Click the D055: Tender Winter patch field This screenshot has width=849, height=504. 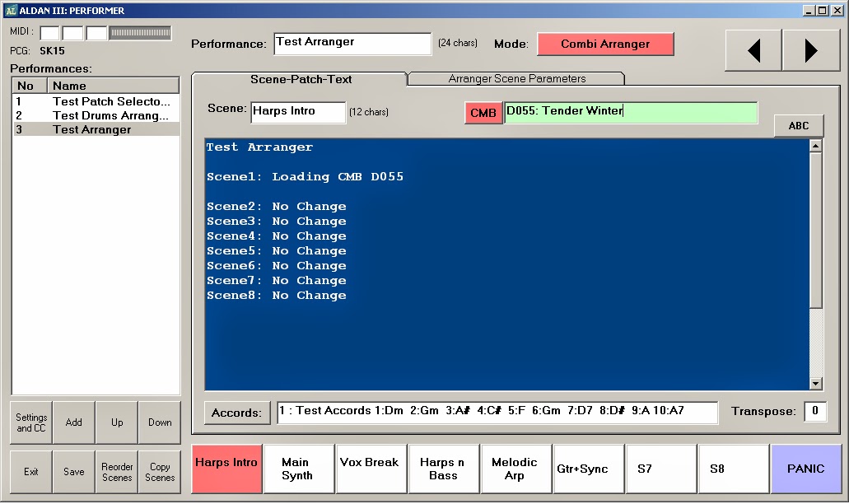point(631,113)
